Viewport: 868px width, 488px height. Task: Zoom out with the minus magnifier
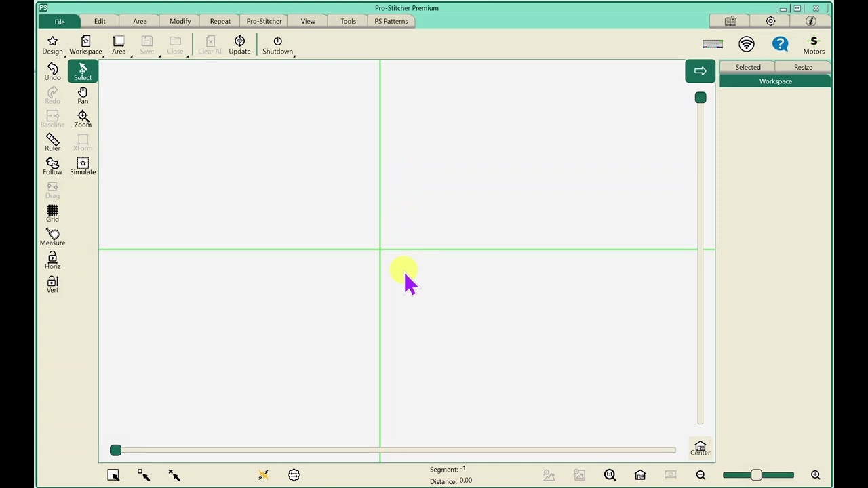(701, 475)
